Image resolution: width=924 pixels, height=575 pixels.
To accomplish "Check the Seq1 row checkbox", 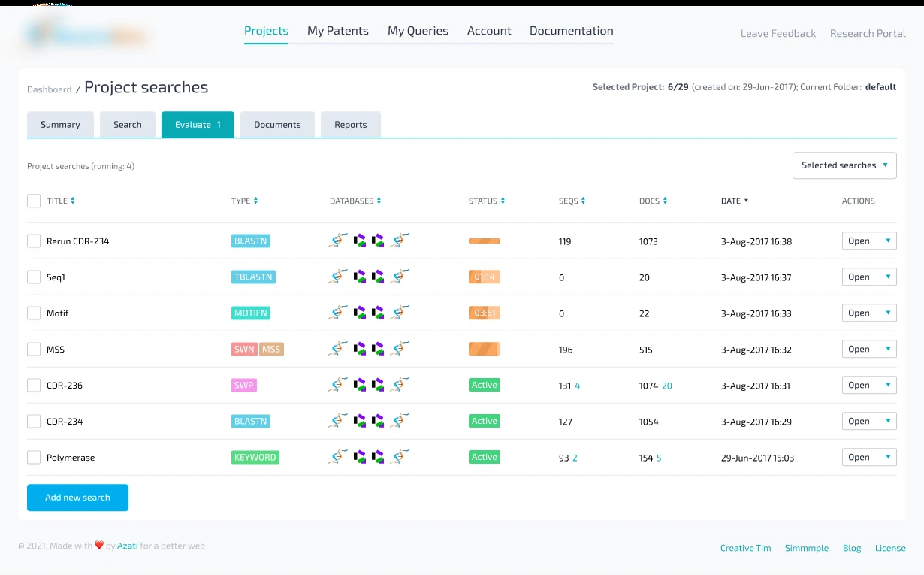I will (34, 277).
